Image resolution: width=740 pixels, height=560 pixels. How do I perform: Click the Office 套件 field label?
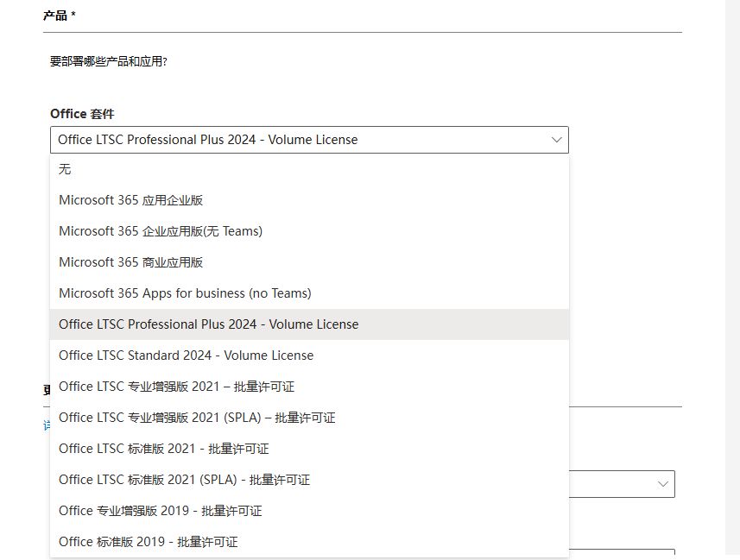pyautogui.click(x=82, y=114)
